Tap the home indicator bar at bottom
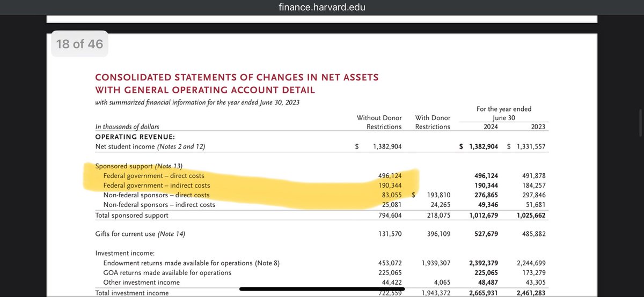Image resolution: width=644 pixels, height=297 pixels. point(322,288)
